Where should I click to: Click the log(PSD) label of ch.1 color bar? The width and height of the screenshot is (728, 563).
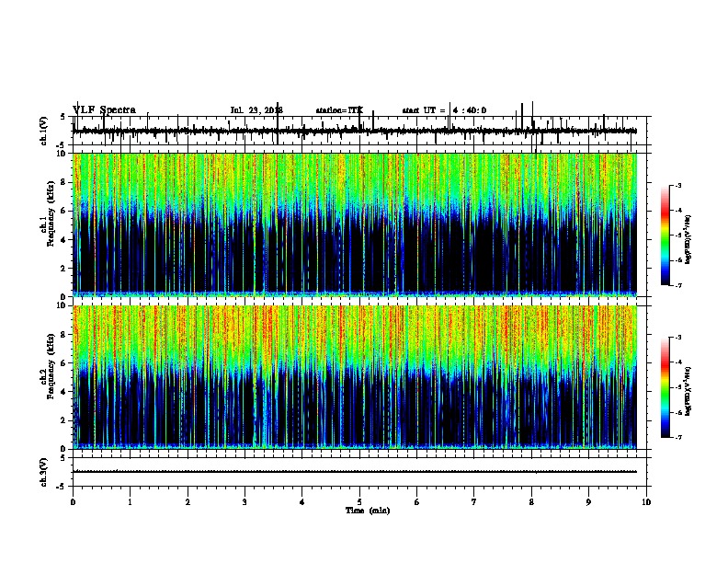pos(688,239)
